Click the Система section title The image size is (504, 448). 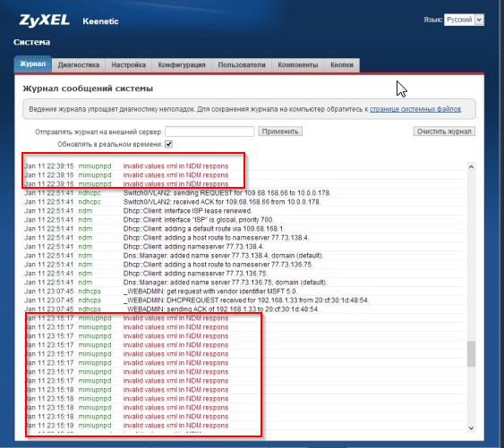[32, 42]
